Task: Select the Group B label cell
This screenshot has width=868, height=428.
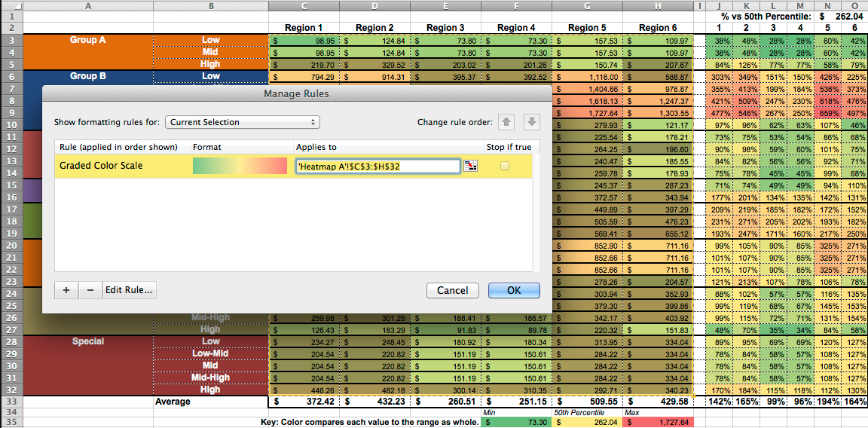Action: (88, 76)
